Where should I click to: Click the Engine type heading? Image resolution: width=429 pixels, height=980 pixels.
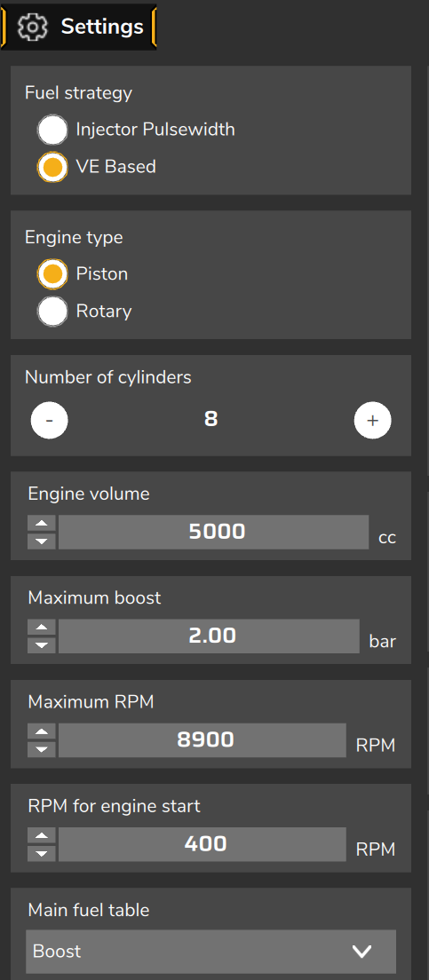tap(74, 238)
